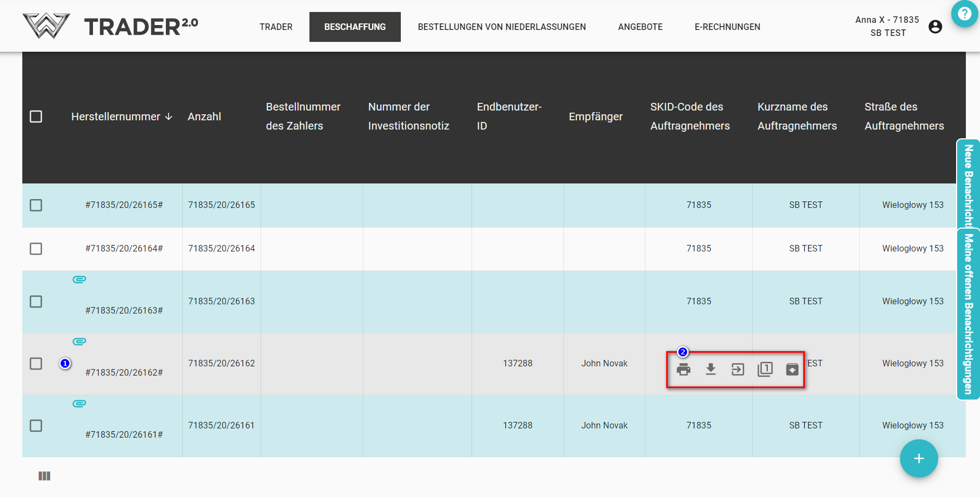This screenshot has width=980, height=497.
Task: Open the column settings icon below the table
Action: click(x=45, y=476)
